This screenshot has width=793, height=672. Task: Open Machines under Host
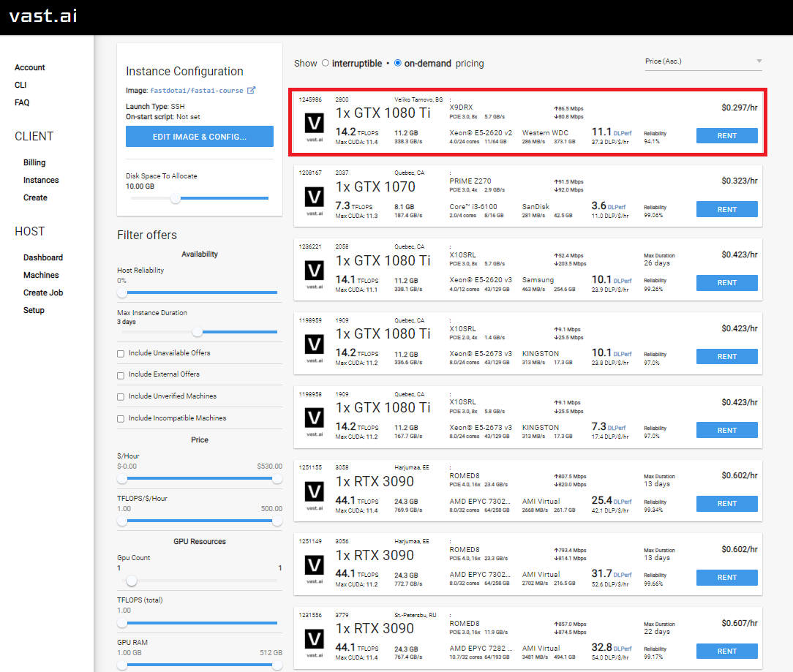point(41,275)
